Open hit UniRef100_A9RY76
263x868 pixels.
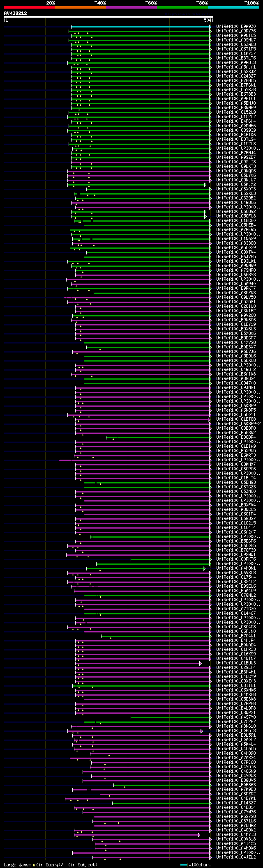(x=236, y=31)
